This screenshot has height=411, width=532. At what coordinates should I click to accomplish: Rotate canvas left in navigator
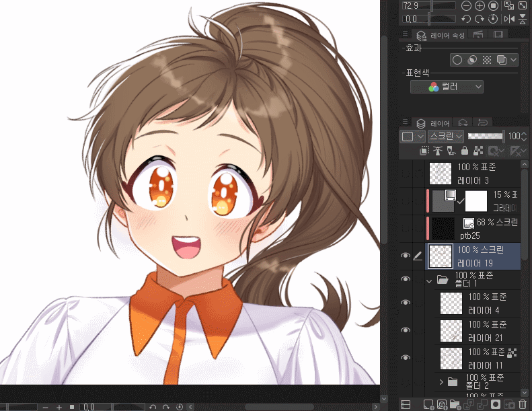pyautogui.click(x=466, y=19)
